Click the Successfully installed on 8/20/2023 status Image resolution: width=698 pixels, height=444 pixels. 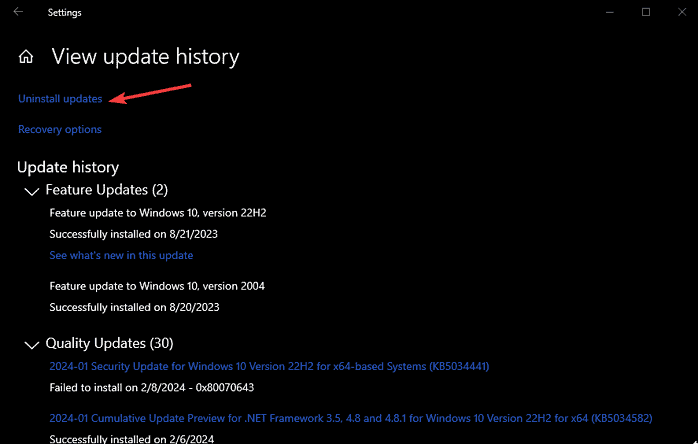point(133,308)
